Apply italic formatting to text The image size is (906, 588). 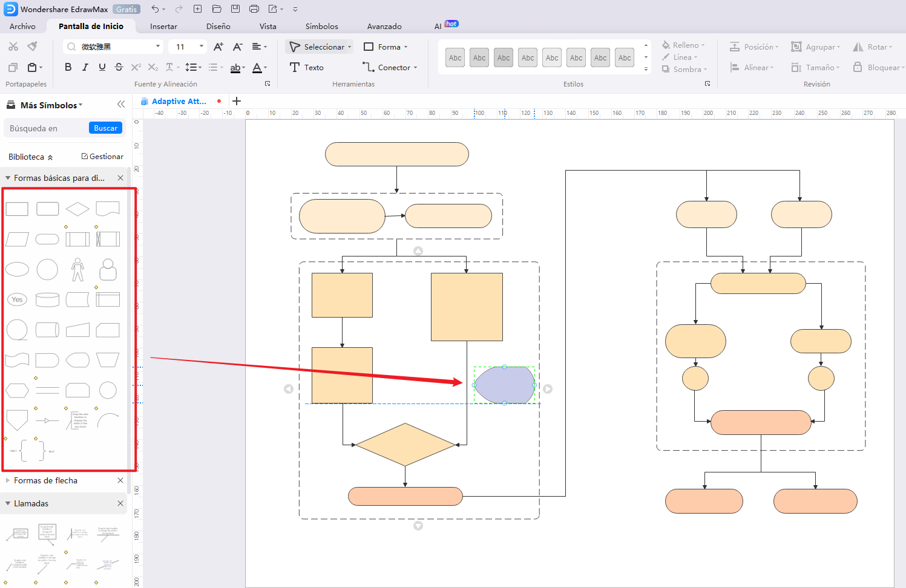(85, 67)
